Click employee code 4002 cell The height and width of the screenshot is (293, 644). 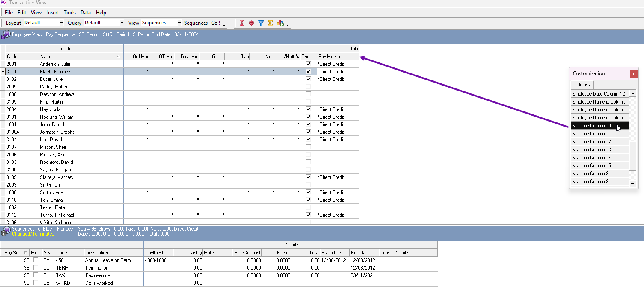click(x=22, y=207)
